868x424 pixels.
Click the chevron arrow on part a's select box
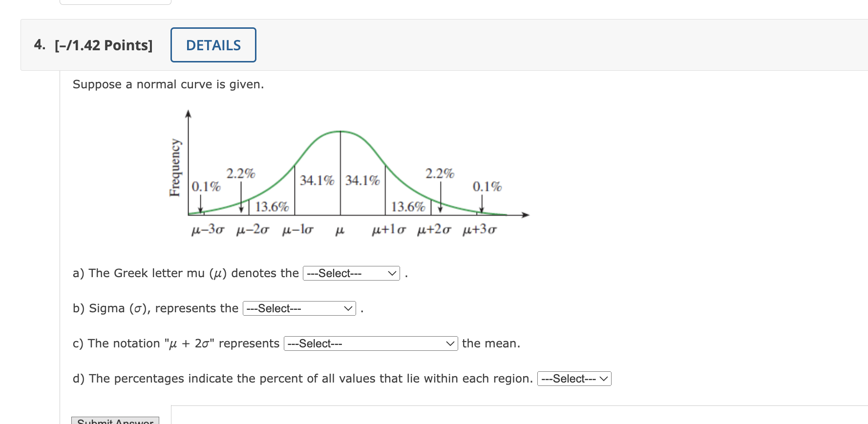coord(391,273)
